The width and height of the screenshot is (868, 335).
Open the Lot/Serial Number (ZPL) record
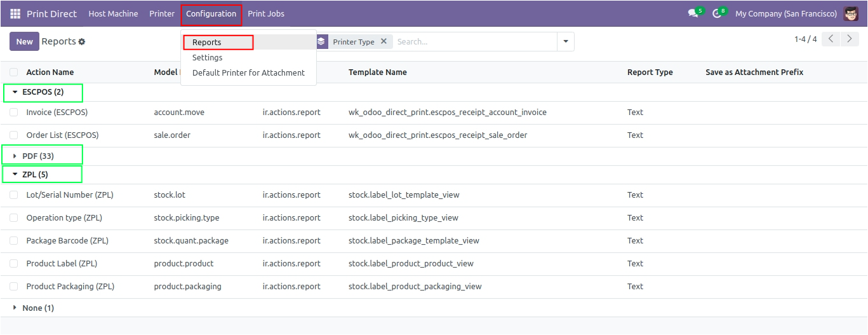(70, 195)
